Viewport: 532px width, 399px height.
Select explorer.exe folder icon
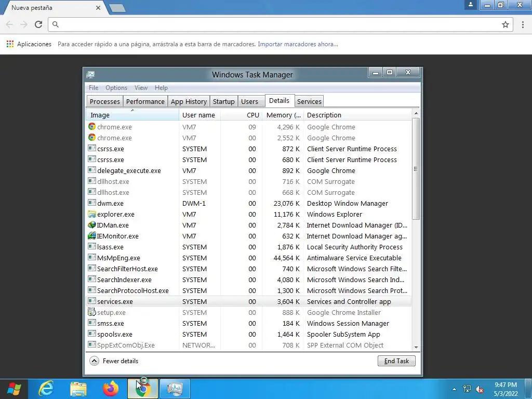(x=91, y=214)
